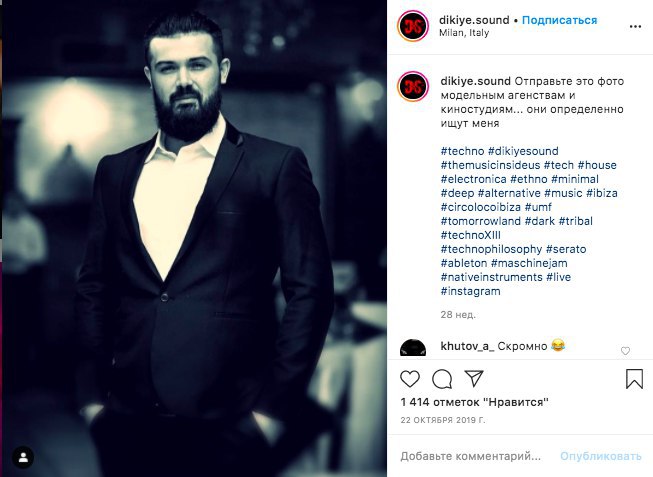Viewport: 653px width, 477px height.
Task: Share post via the paper plane icon
Action: click(x=474, y=378)
